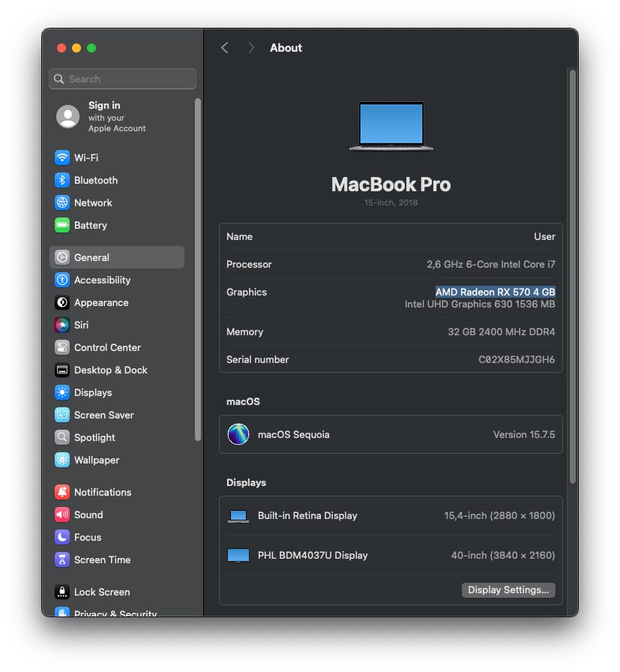
Task: Click Processor value 2,6 GHz 6-Core Intel Core i7
Action: [x=490, y=265]
